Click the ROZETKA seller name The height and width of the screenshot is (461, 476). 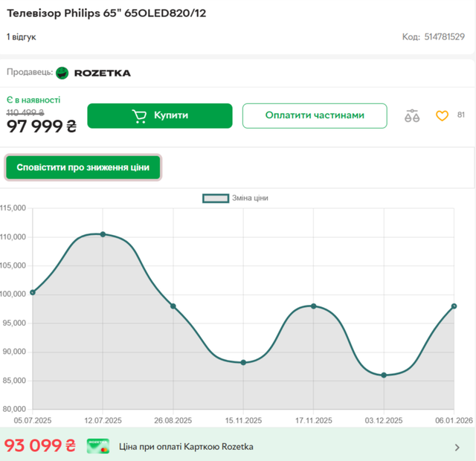pyautogui.click(x=103, y=73)
